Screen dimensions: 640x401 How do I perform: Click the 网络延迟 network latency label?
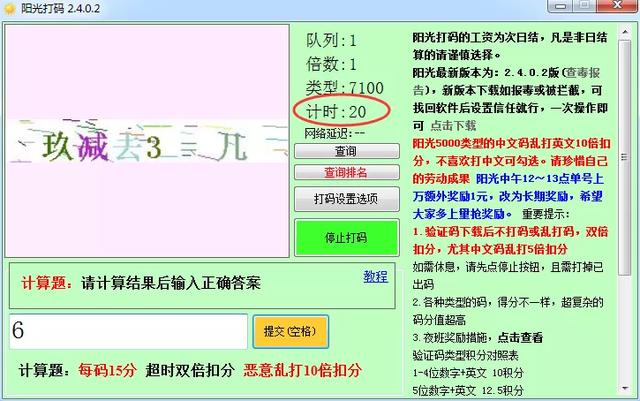[x=334, y=132]
